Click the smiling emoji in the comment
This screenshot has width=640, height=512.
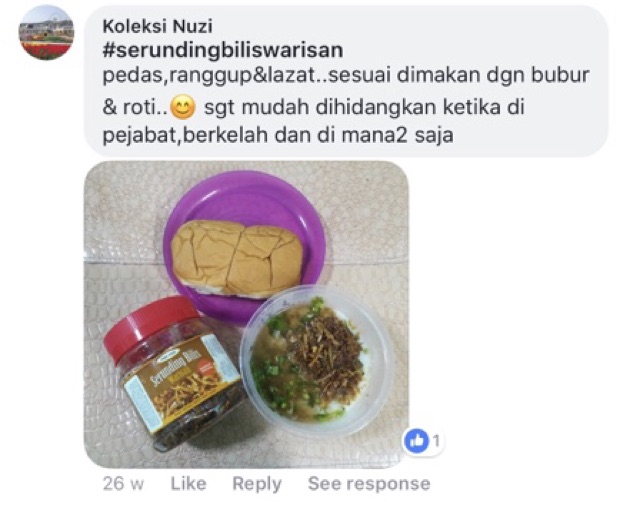(x=182, y=108)
